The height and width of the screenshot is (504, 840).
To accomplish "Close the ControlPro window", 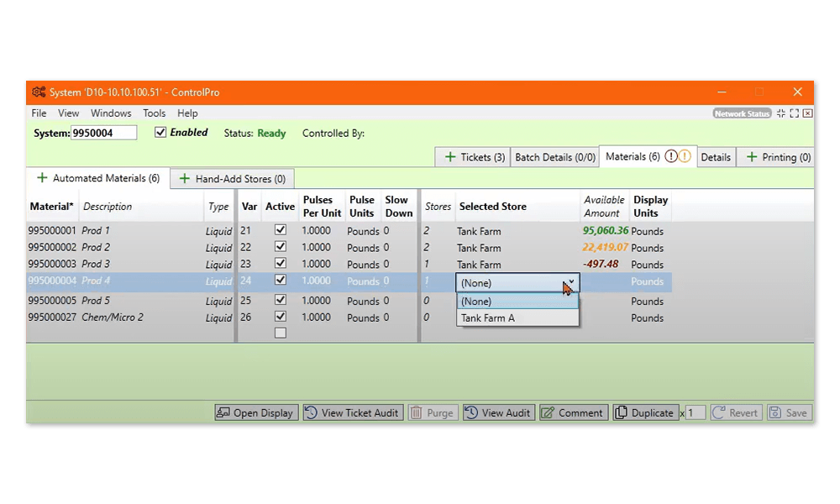I will [798, 92].
